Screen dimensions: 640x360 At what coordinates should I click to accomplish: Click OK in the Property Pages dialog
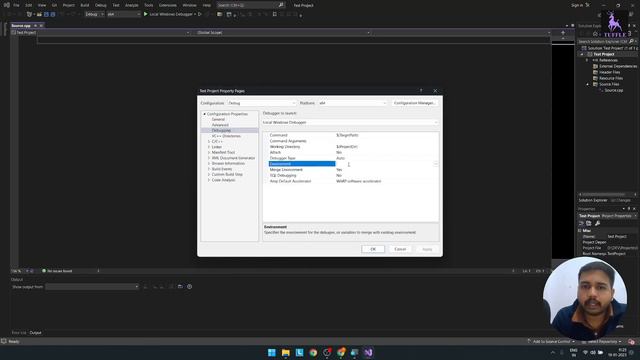coord(373,249)
